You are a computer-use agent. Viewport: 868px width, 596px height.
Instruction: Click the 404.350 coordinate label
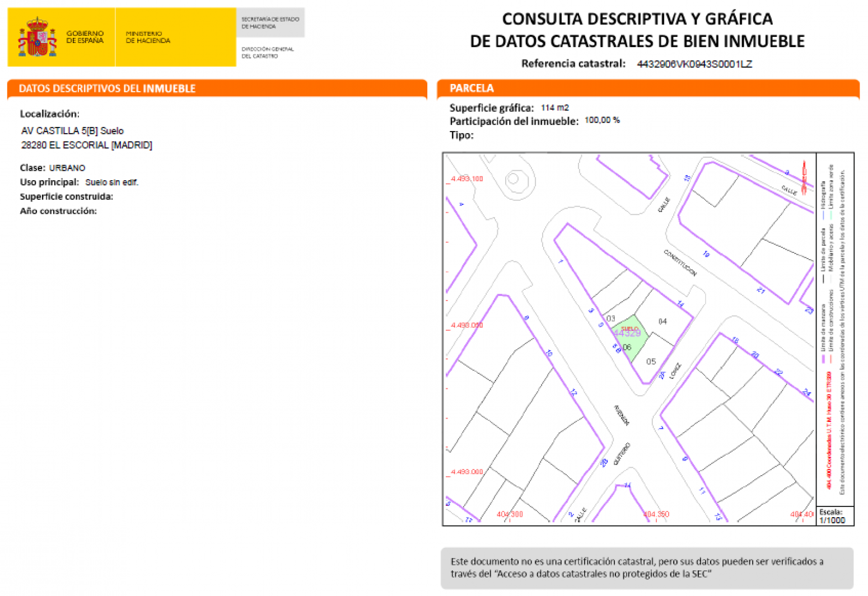point(656,514)
